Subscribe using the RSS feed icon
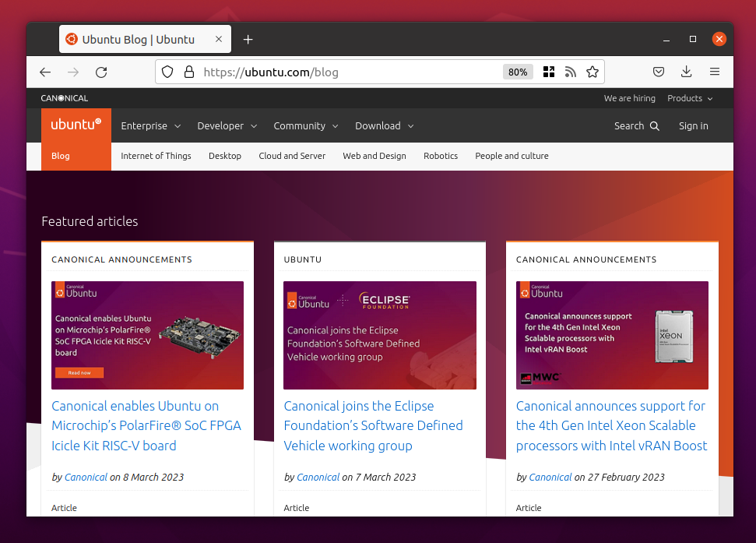 (571, 72)
